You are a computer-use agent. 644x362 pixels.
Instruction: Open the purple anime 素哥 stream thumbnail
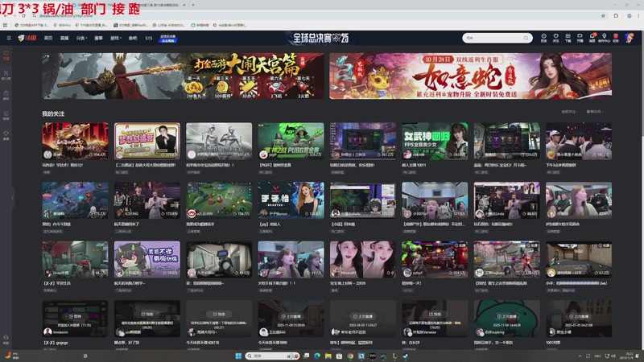[147, 259]
